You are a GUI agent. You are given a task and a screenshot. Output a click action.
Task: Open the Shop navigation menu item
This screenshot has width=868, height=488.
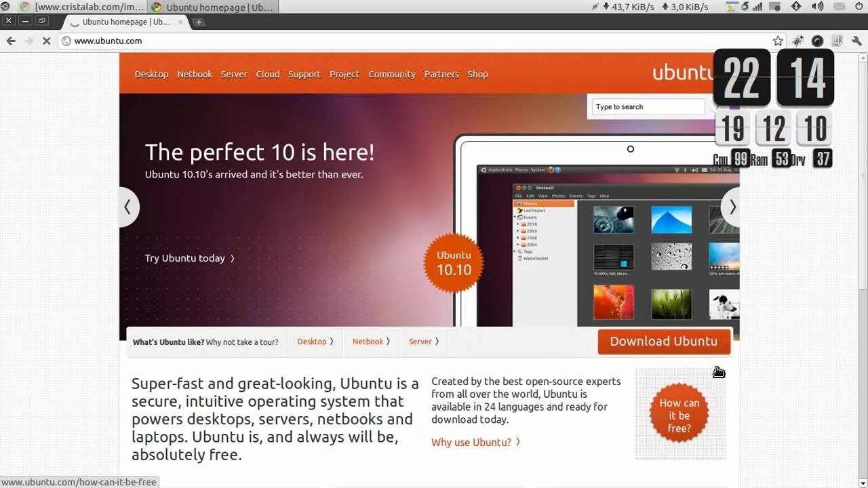(477, 74)
